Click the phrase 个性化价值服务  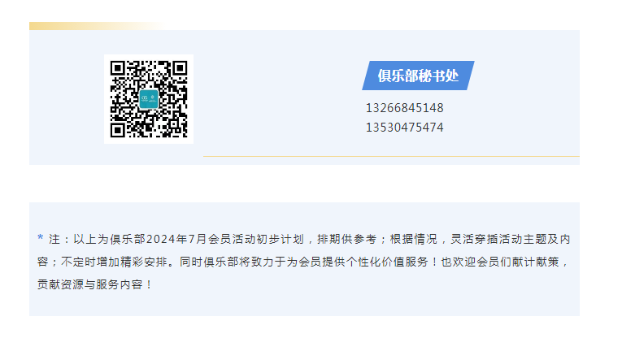tap(388, 262)
